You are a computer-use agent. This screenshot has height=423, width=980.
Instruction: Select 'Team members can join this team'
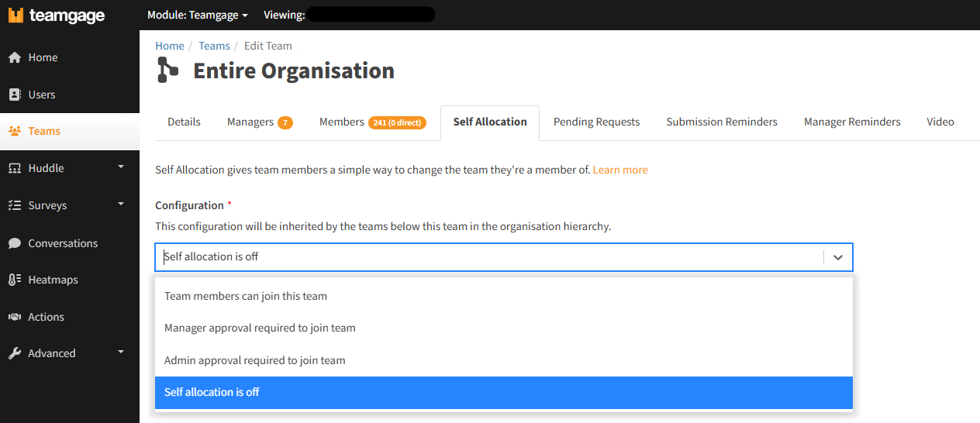pos(246,296)
